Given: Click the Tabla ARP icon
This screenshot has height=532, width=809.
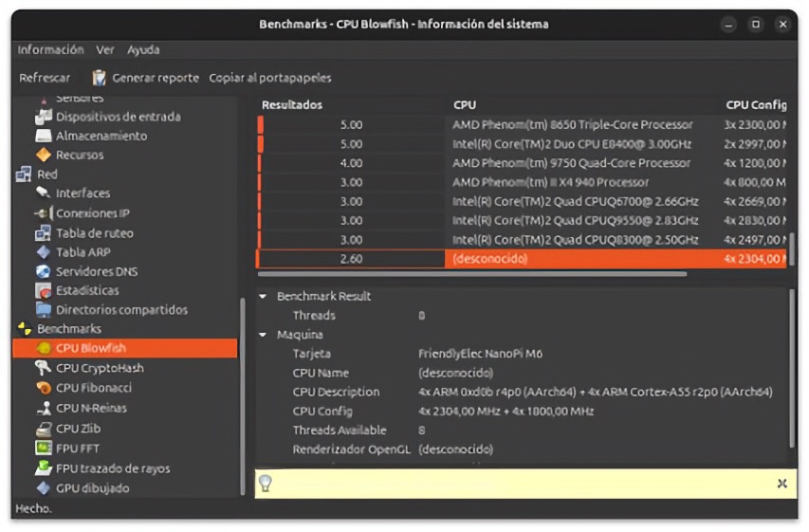Looking at the screenshot, I should [44, 252].
